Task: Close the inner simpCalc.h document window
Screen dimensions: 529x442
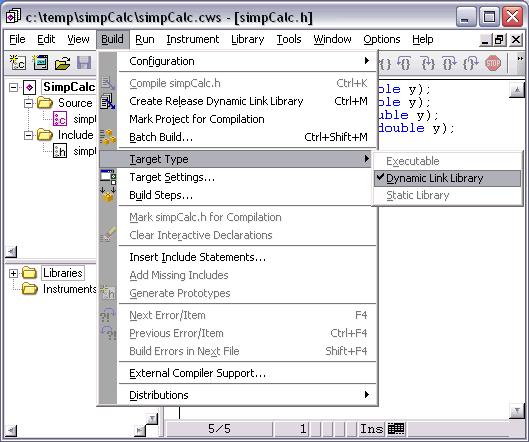Action: tap(516, 40)
